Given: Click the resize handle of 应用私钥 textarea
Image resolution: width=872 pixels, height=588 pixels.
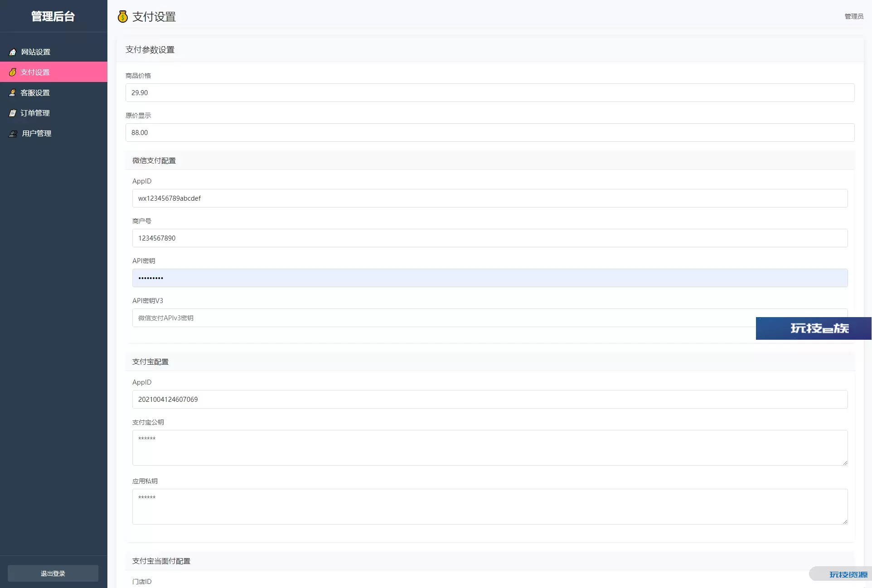Looking at the screenshot, I should (x=845, y=521).
